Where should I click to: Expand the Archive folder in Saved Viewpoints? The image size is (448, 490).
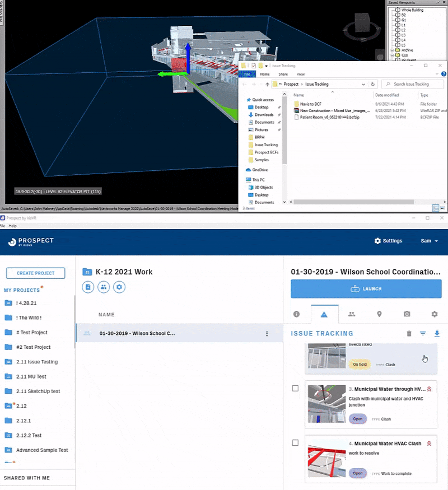pos(392,50)
